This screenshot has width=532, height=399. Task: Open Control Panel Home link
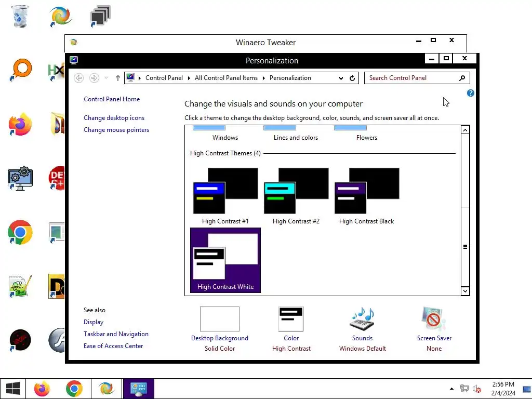click(112, 99)
